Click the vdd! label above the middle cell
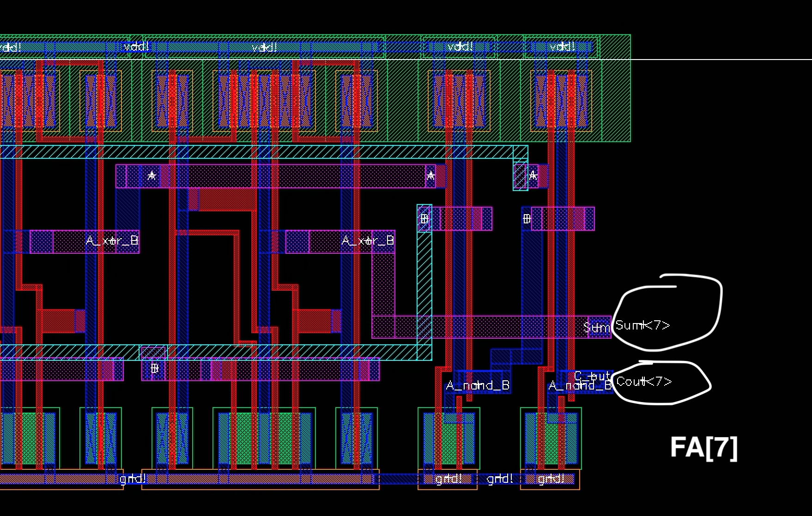Image resolution: width=812 pixels, height=516 pixels. click(x=265, y=47)
